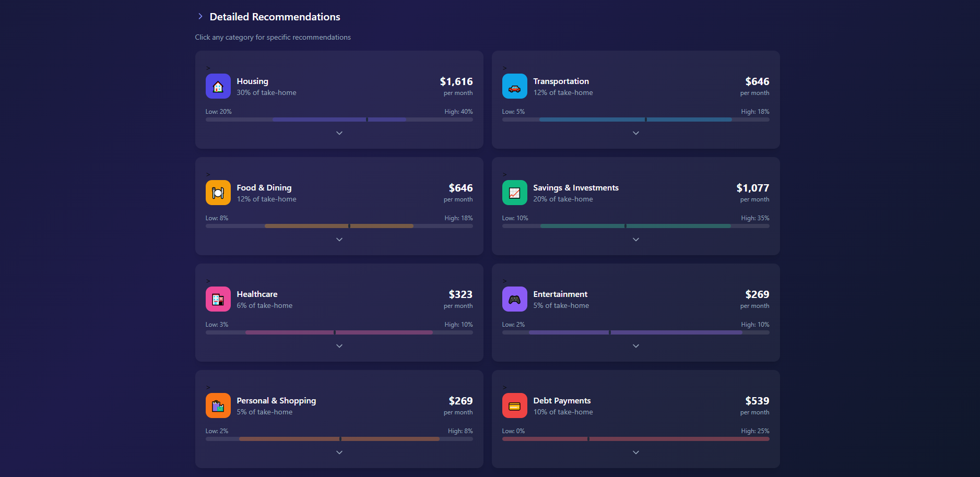Select the Healthcare category card
This screenshot has height=477, width=980.
coord(339,312)
